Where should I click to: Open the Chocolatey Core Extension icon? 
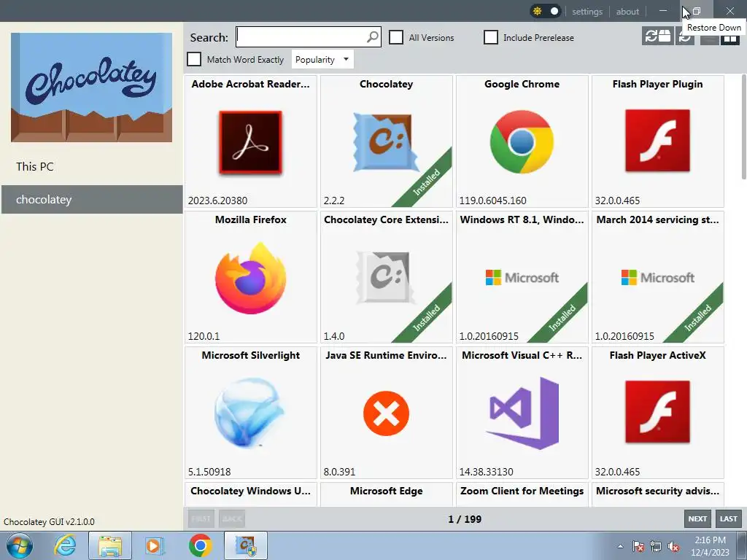tap(386, 278)
